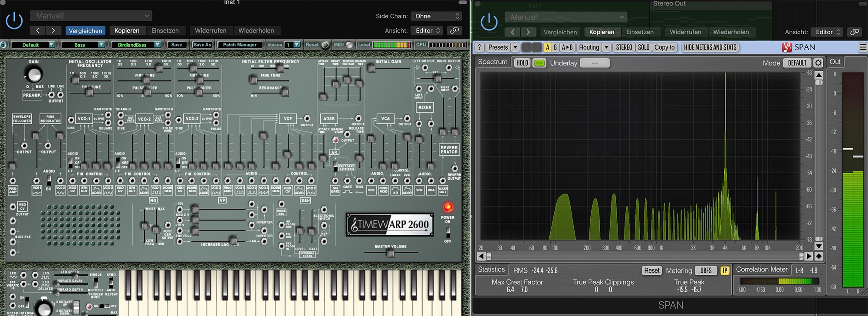Toggle VCO-1 AUDIO/KBD switch

point(71,162)
